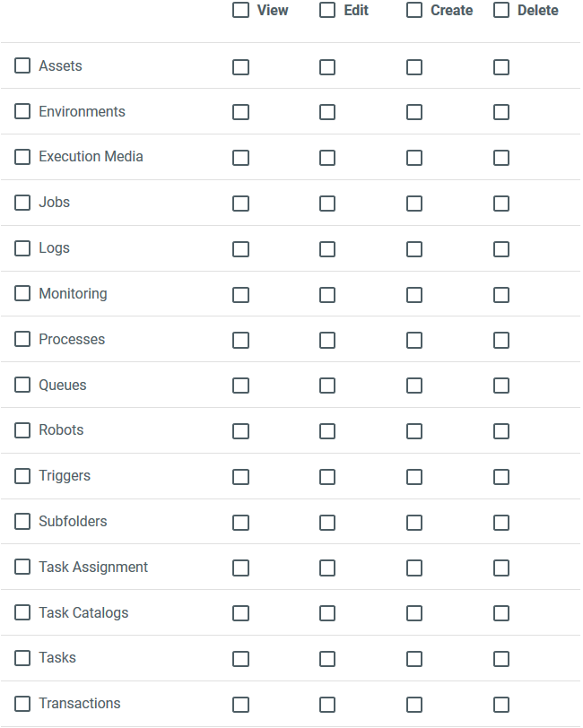Enable Delete permission for Transactions
The width and height of the screenshot is (583, 728).
(501, 705)
